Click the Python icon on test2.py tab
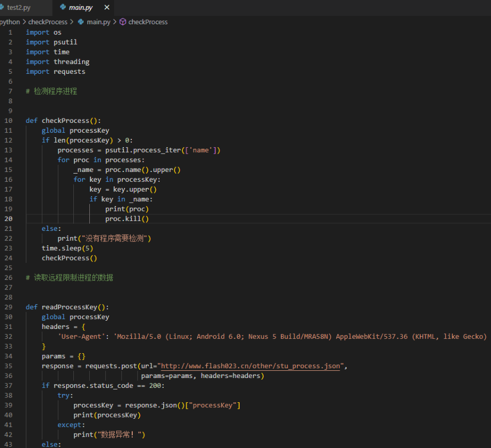 tap(2, 8)
